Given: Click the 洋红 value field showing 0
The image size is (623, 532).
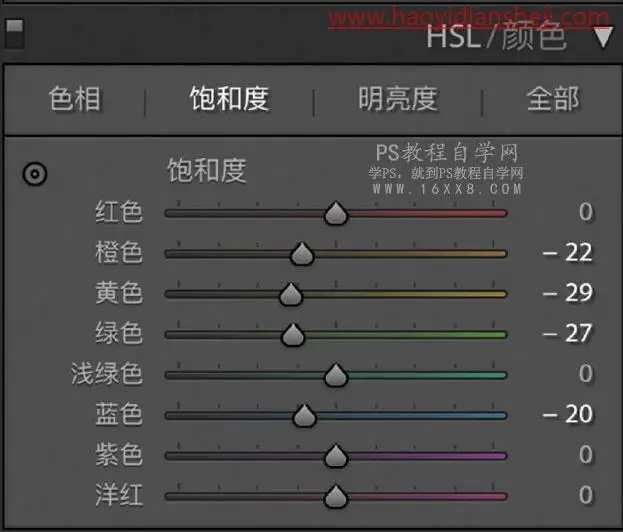Looking at the screenshot, I should click(x=586, y=495).
